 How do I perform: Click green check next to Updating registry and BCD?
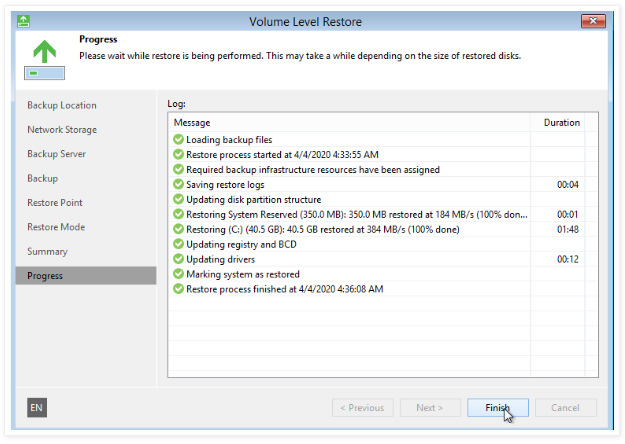[178, 244]
